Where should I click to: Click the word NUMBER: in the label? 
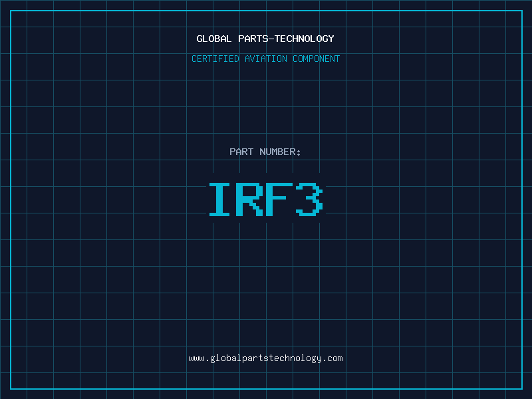tap(280, 152)
